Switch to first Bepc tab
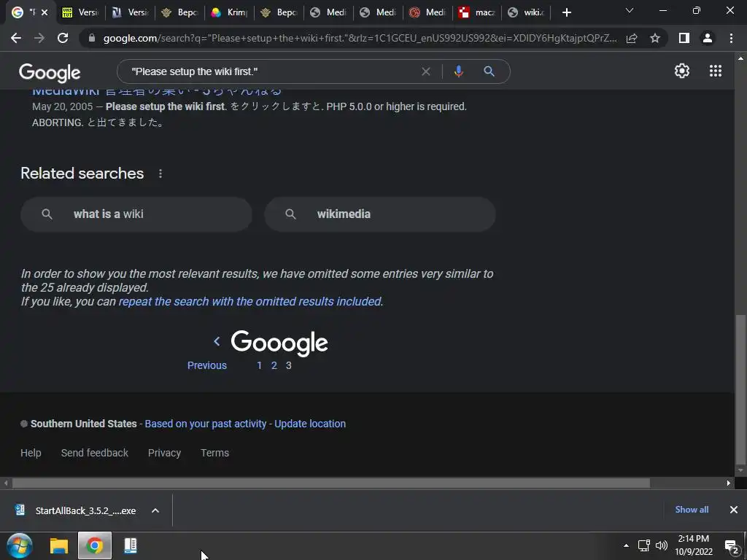This screenshot has height=560, width=747. [x=180, y=12]
